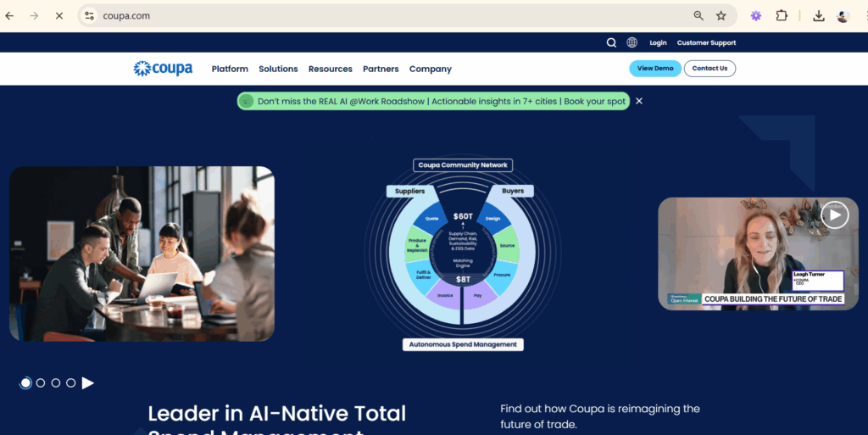Go back using browser back arrow

pos(9,16)
